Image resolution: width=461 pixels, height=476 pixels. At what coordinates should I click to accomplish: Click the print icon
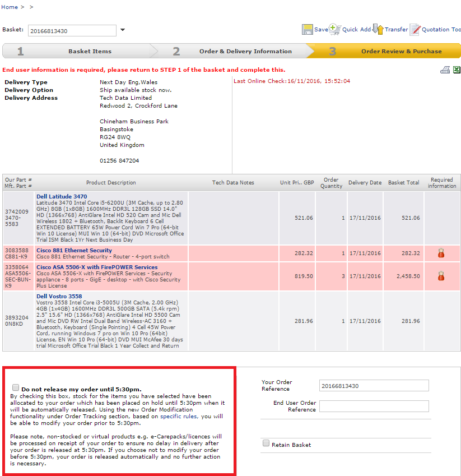445,70
